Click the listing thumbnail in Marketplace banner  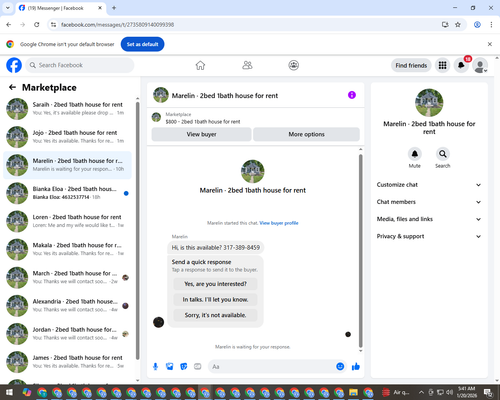pyautogui.click(x=156, y=117)
